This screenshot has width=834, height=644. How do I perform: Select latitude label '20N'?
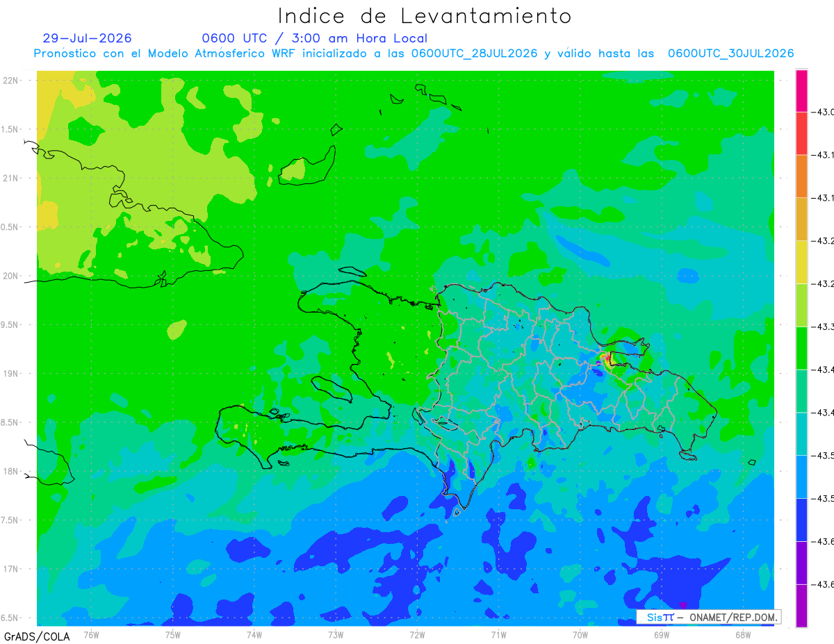[x=12, y=276]
